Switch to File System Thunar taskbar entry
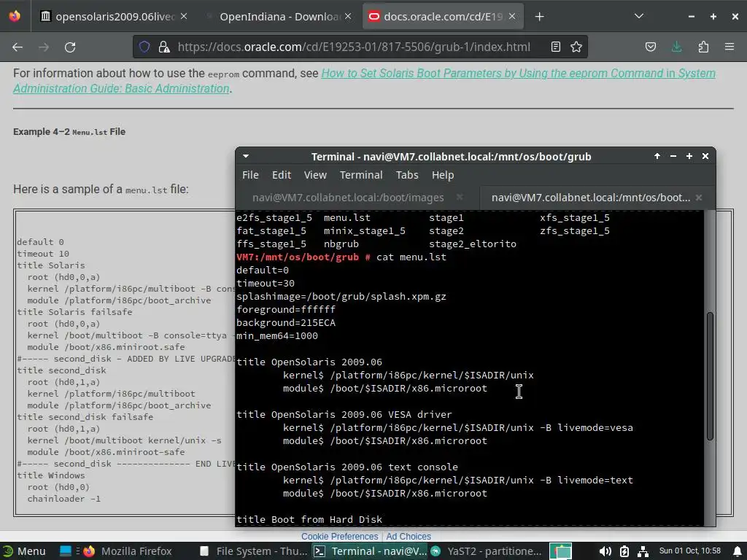Viewport: 747px width, 560px height. 253,551
